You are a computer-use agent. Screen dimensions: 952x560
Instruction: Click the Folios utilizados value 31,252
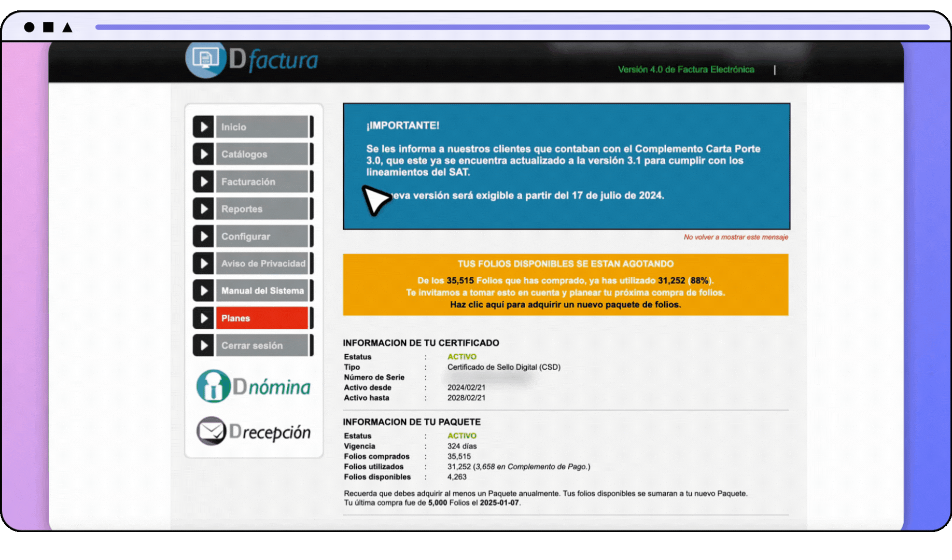click(459, 467)
